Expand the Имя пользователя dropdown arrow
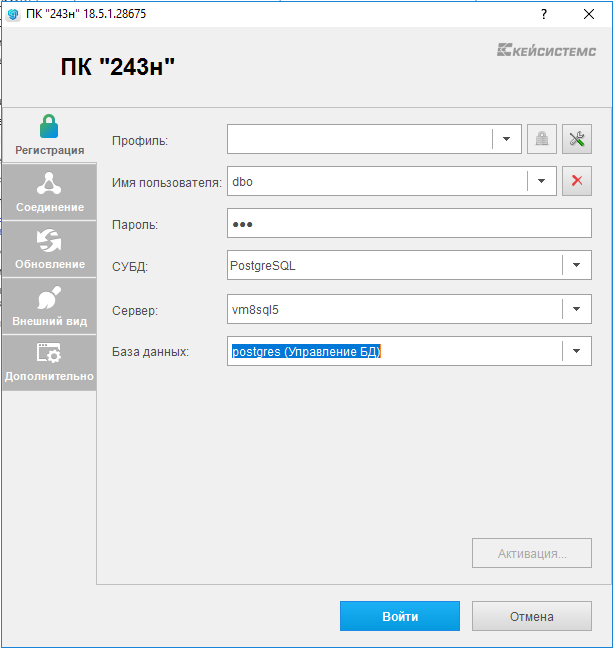 coord(541,181)
